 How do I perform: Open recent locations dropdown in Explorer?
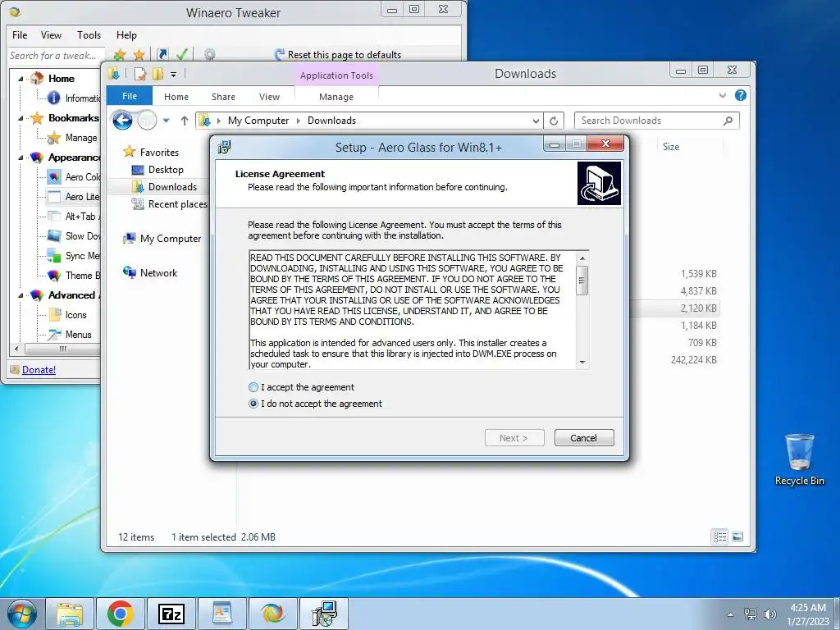click(166, 121)
